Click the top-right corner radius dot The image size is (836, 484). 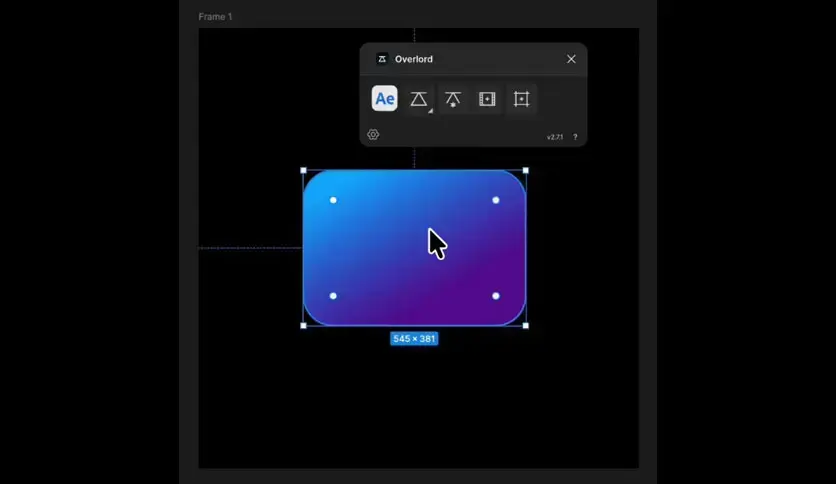click(496, 200)
